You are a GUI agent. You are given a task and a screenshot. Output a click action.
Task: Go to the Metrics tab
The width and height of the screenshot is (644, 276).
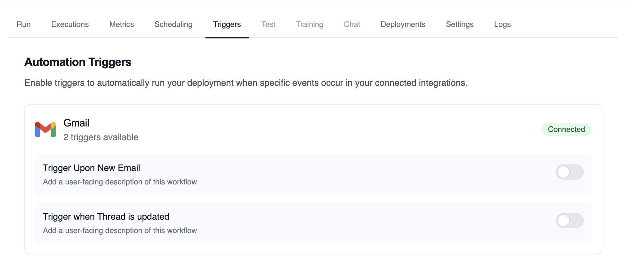122,24
